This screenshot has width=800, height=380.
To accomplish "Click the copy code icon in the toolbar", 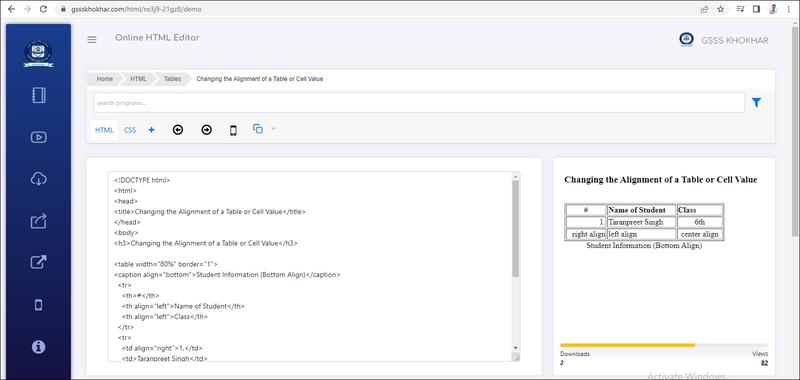I will 258,129.
